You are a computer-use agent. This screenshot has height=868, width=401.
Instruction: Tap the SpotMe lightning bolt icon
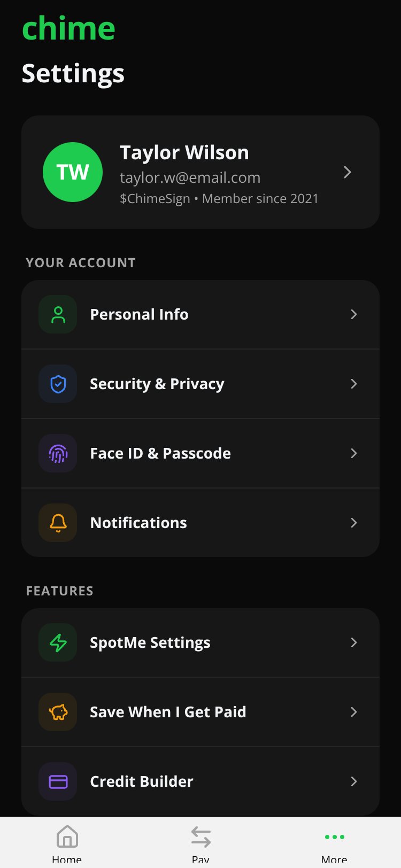[58, 642]
